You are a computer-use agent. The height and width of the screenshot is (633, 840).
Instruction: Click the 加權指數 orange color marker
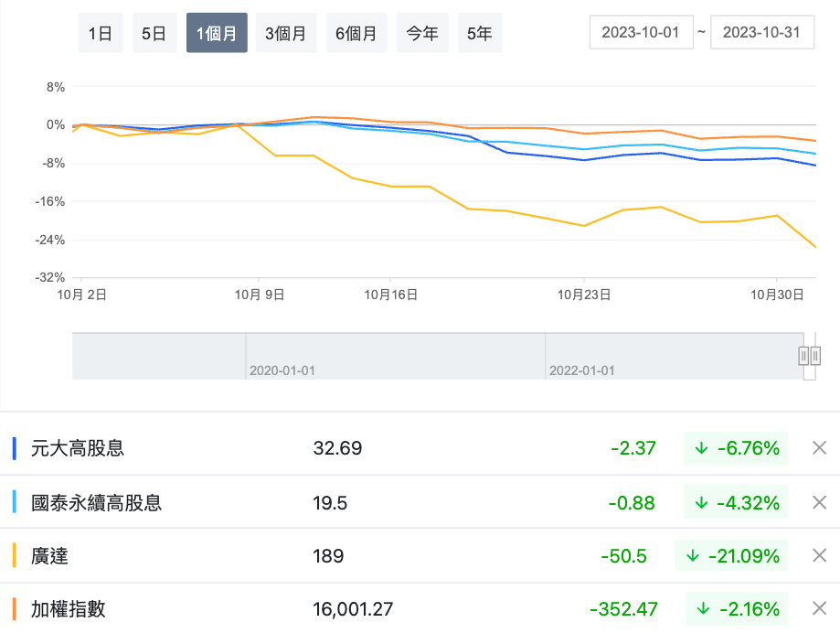(x=15, y=608)
